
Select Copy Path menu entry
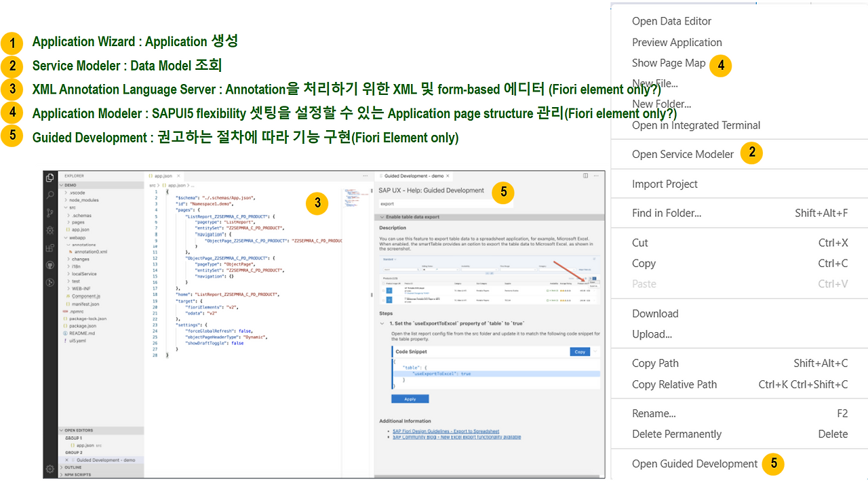click(655, 363)
